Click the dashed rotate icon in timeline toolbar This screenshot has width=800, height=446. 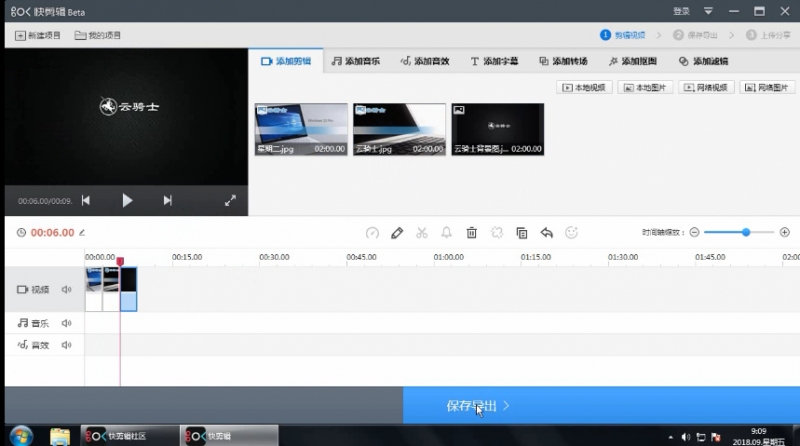point(496,233)
